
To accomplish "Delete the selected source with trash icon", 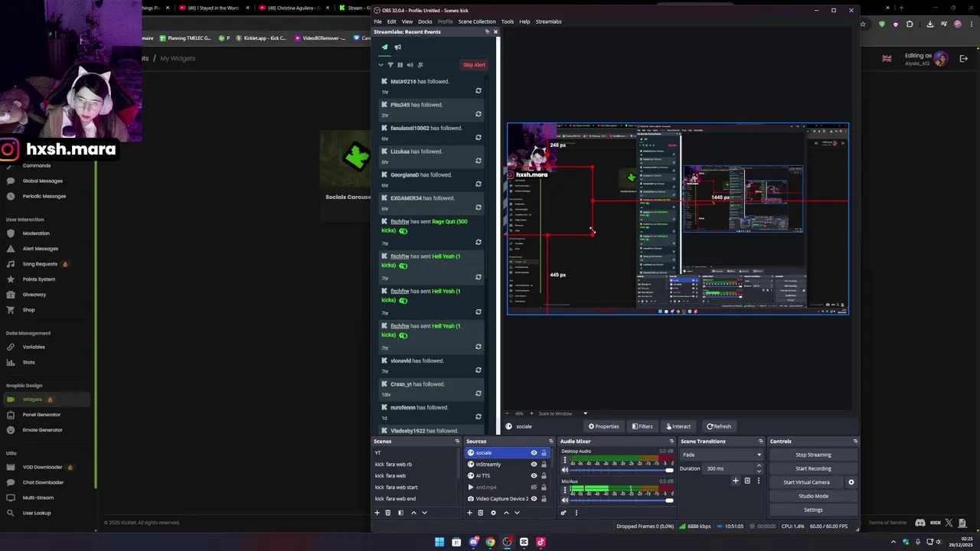I will pyautogui.click(x=480, y=513).
